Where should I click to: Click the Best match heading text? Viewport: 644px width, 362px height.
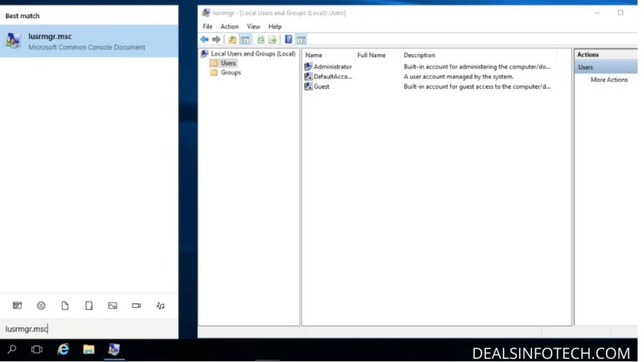23,16
